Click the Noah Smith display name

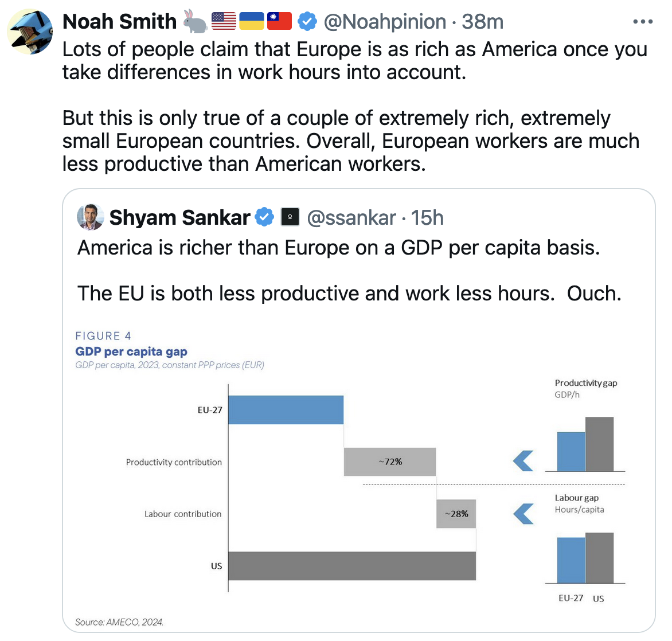click(119, 22)
